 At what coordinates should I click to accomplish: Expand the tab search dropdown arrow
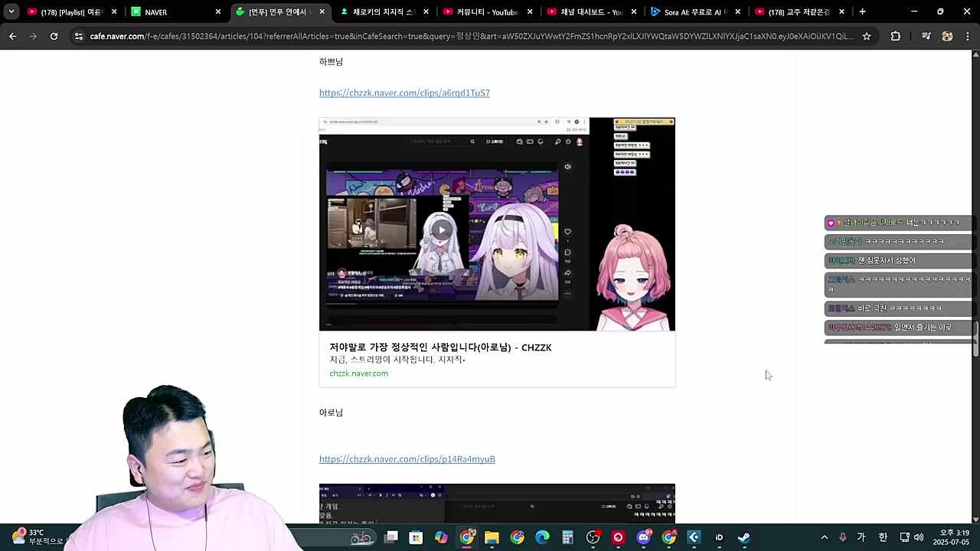coord(11,11)
